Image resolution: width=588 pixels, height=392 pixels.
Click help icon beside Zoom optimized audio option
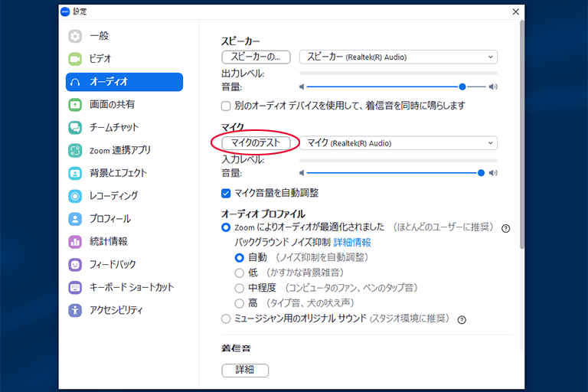point(505,228)
